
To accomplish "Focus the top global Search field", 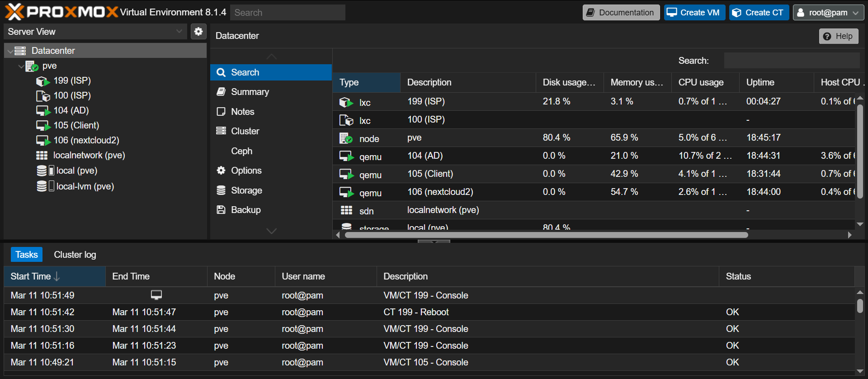I will coord(288,13).
